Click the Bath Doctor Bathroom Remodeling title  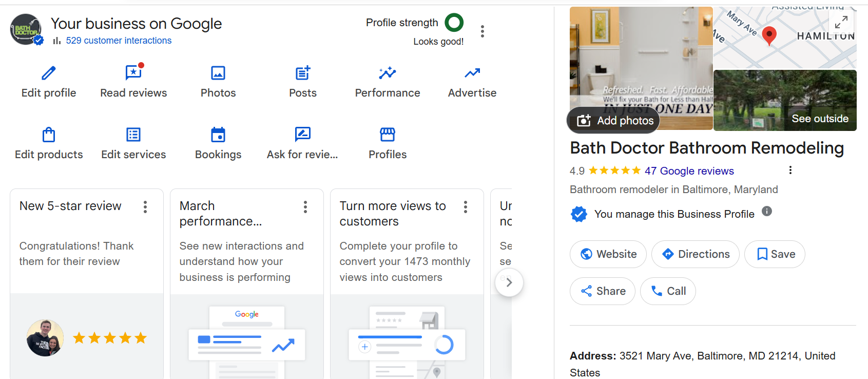[707, 148]
